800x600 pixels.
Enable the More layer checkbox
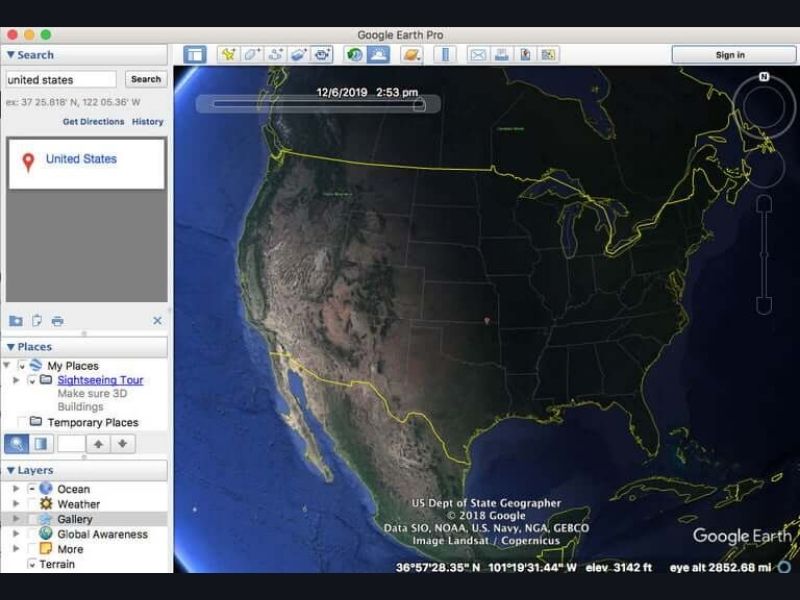pyautogui.click(x=32, y=549)
